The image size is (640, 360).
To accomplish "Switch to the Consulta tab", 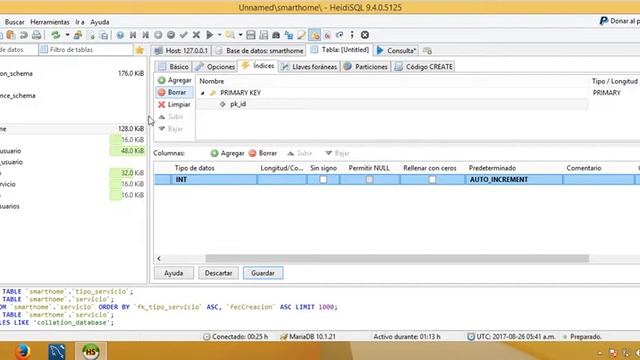I will tap(396, 51).
